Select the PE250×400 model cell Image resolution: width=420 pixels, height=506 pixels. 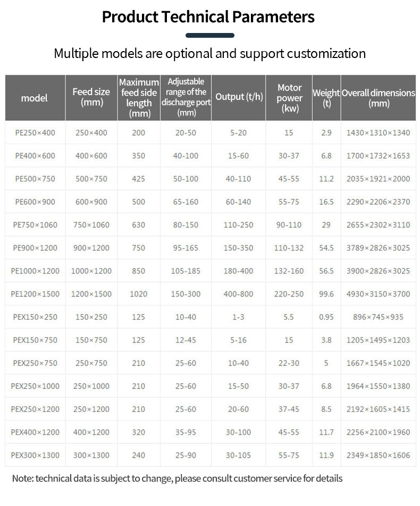(x=35, y=132)
